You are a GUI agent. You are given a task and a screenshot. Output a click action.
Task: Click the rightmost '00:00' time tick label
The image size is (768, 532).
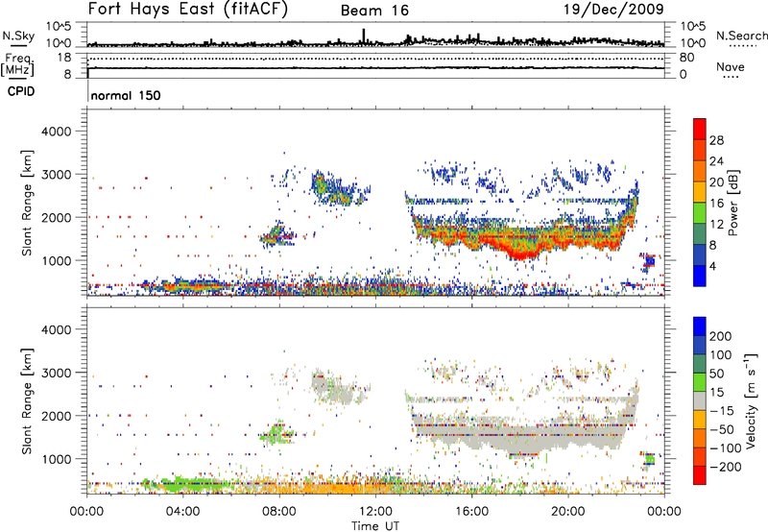[664, 512]
